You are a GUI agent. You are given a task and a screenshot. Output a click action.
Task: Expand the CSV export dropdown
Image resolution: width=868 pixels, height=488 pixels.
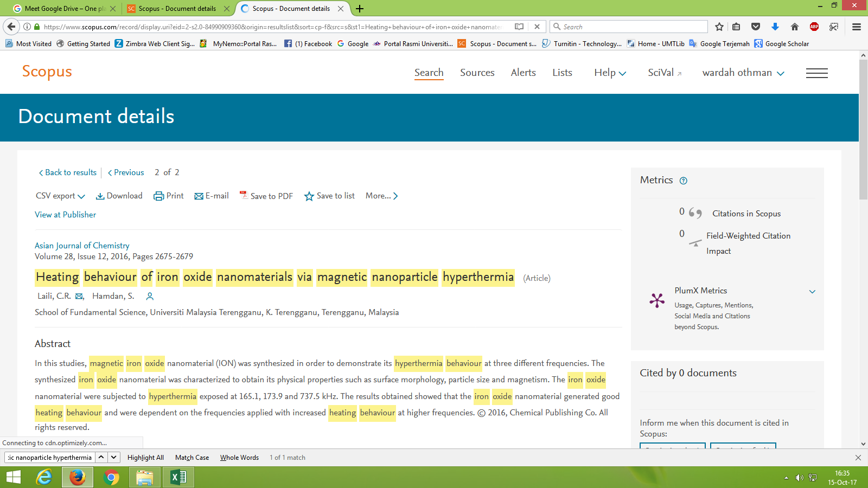60,196
